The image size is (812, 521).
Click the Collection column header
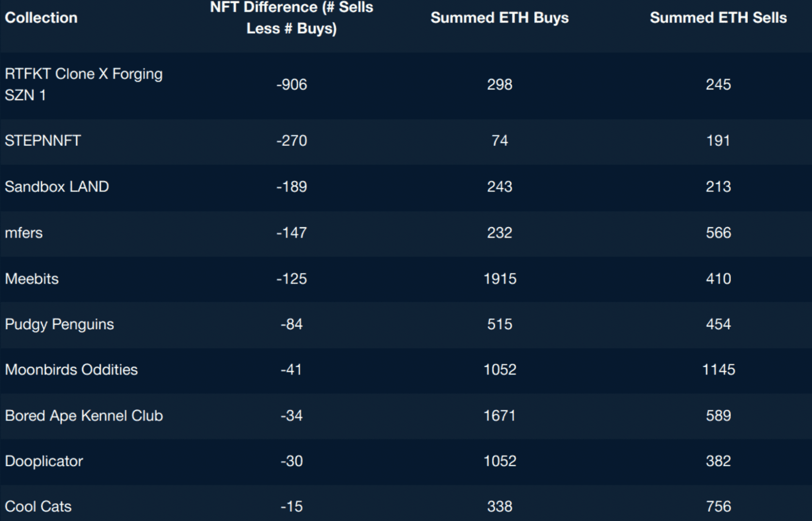click(x=41, y=18)
